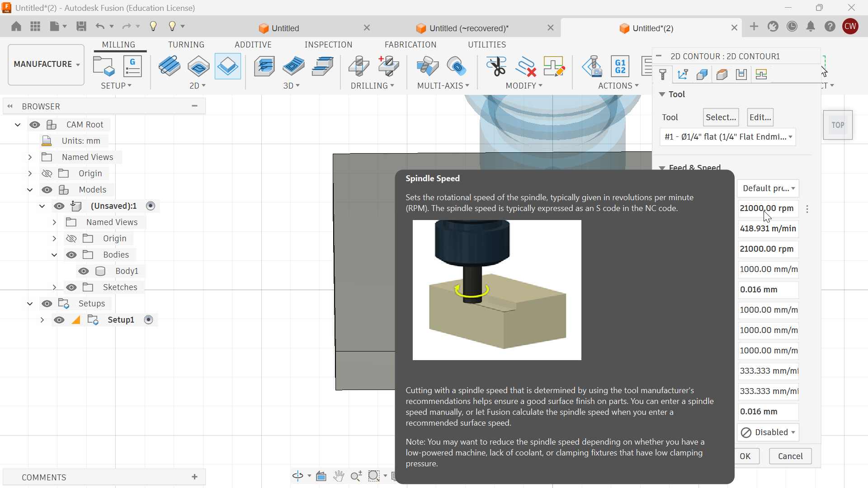Image resolution: width=868 pixels, height=488 pixels.
Task: Switch to the Untitled (~recovered)* document tab
Action: 469,28
